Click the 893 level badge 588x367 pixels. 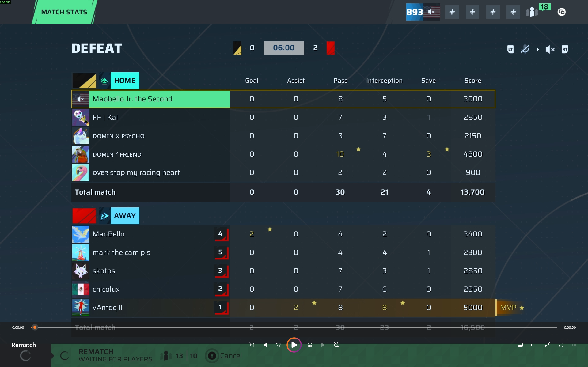(x=415, y=12)
